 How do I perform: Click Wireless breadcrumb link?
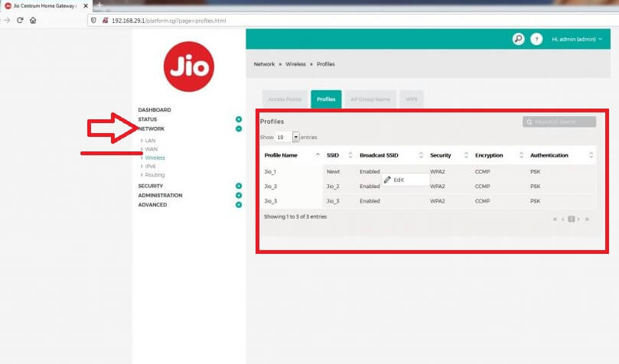coord(295,64)
